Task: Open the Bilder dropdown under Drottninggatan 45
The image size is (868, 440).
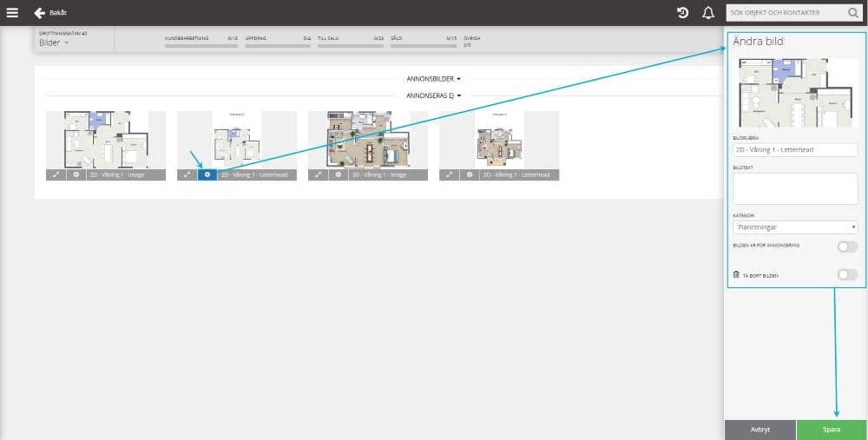Action: tap(54, 43)
